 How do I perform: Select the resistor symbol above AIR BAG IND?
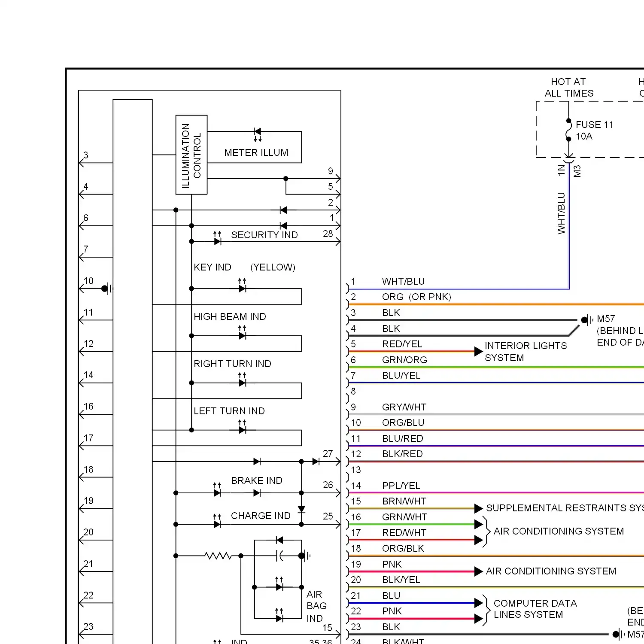218,556
